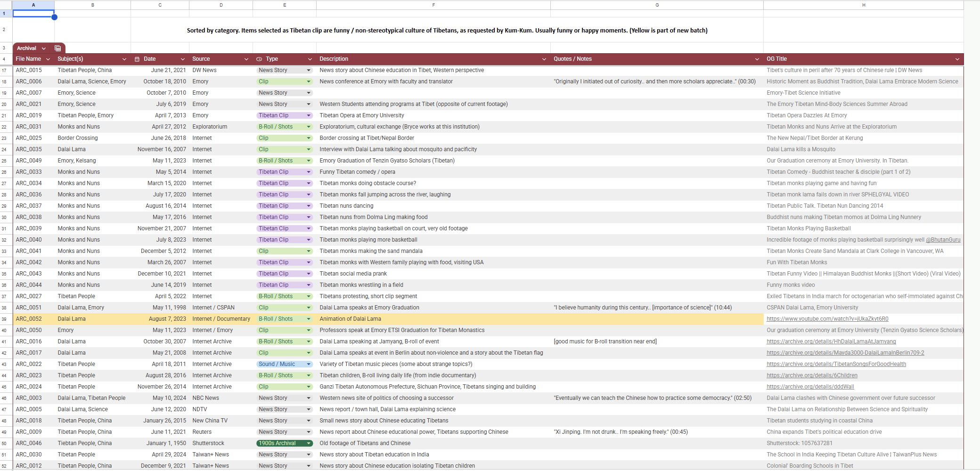This screenshot has height=471, width=980.
Task: Click the File Name header cell
Action: tap(33, 59)
